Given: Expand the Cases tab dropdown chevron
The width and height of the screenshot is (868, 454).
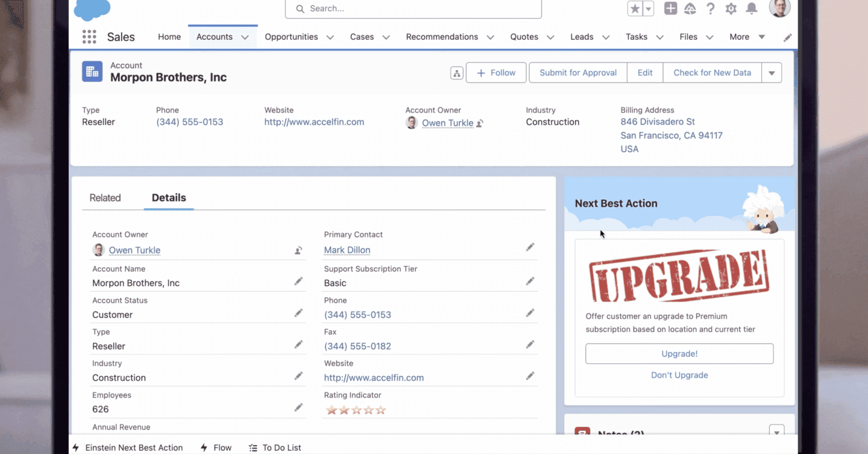Looking at the screenshot, I should click(386, 37).
